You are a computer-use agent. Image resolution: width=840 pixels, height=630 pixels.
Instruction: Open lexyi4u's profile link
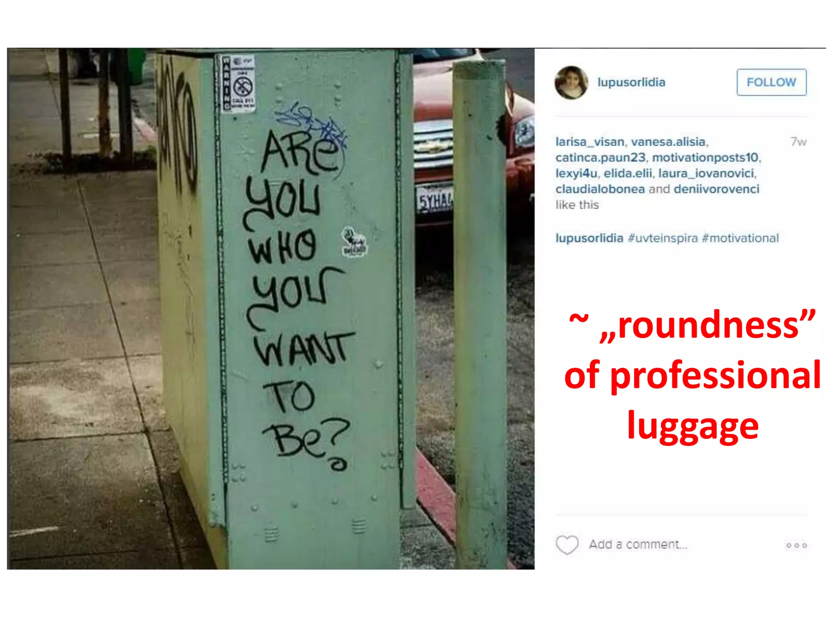coord(576,173)
